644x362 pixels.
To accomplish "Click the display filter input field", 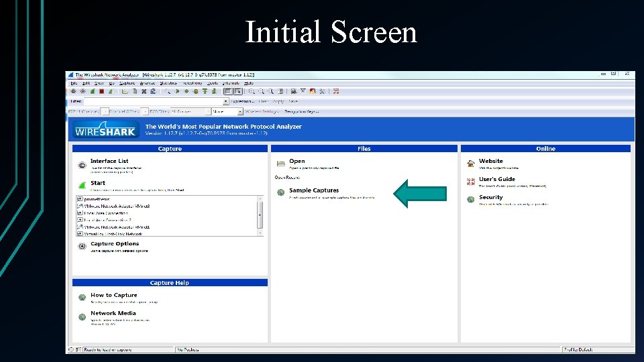I will pyautogui.click(x=153, y=101).
